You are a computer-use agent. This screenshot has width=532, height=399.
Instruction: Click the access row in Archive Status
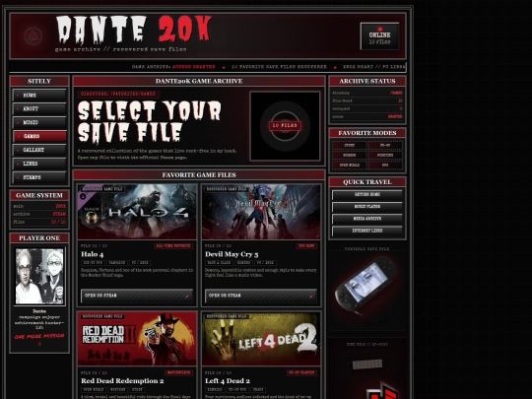point(367,116)
